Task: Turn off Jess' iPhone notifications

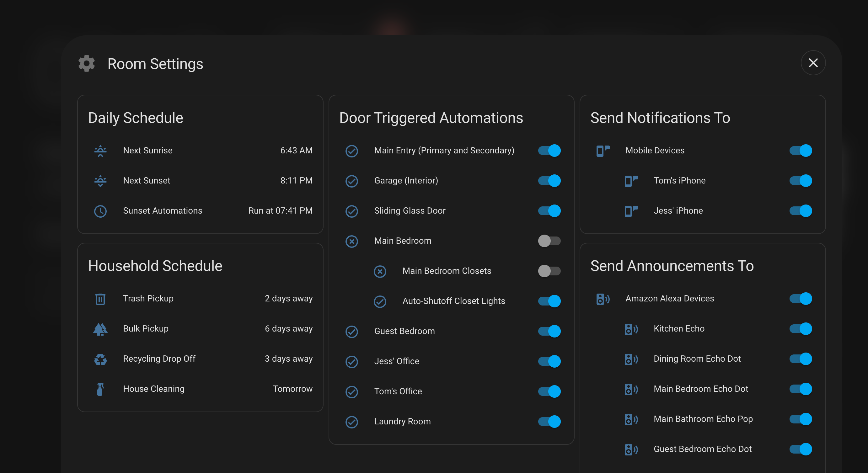Action: tap(800, 211)
